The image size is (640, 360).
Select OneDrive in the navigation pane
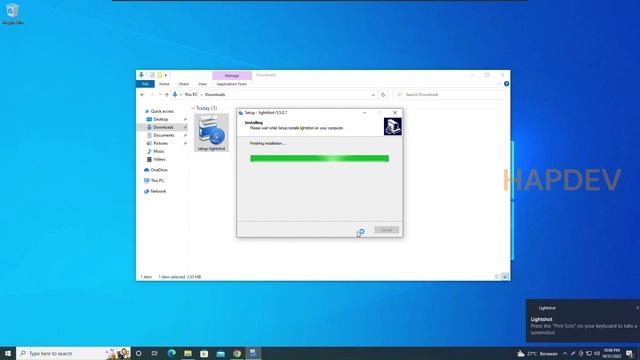point(159,170)
